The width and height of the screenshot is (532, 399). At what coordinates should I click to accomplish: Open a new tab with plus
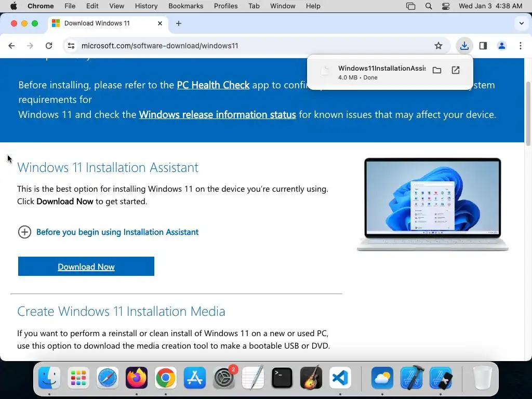(x=179, y=23)
